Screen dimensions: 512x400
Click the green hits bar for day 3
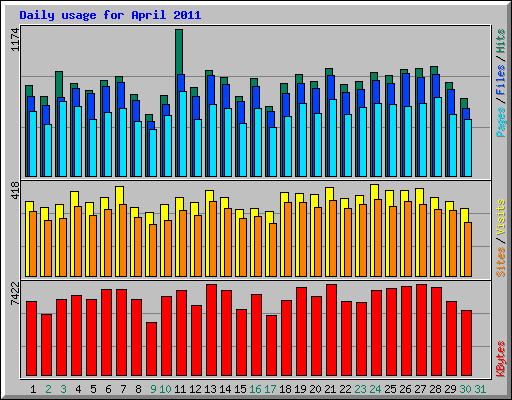tap(59, 85)
